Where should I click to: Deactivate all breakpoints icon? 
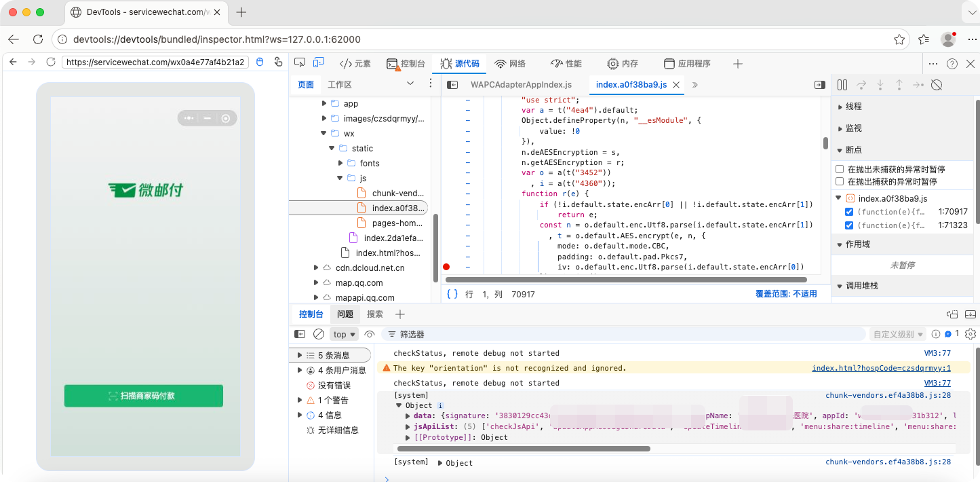937,85
